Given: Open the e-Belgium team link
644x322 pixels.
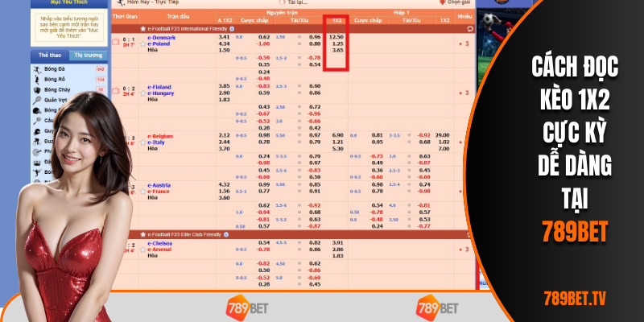Looking at the screenshot, I should pyautogui.click(x=160, y=136).
